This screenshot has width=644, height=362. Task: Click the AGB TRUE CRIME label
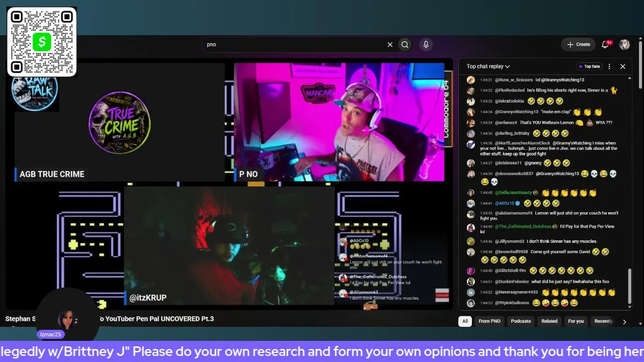pyautogui.click(x=52, y=174)
